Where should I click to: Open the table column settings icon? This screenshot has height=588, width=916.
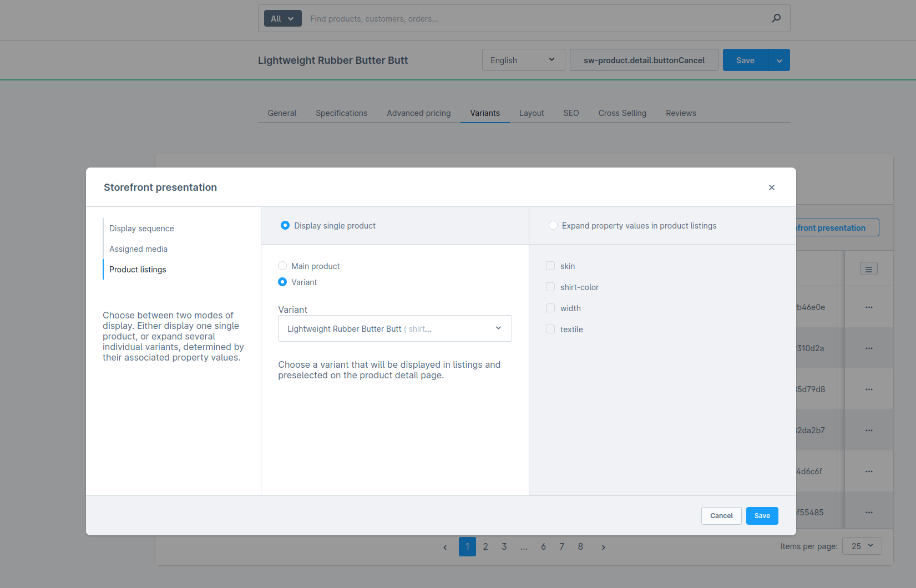(x=868, y=268)
